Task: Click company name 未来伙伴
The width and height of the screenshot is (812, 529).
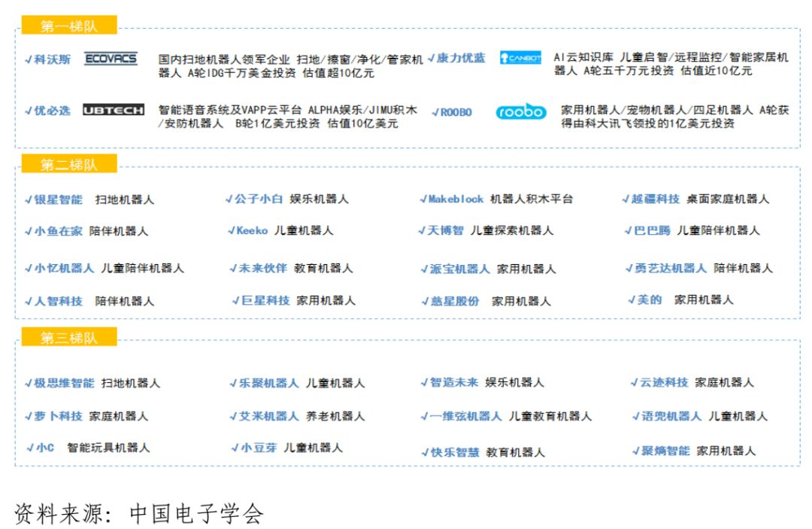Action: coord(263,268)
